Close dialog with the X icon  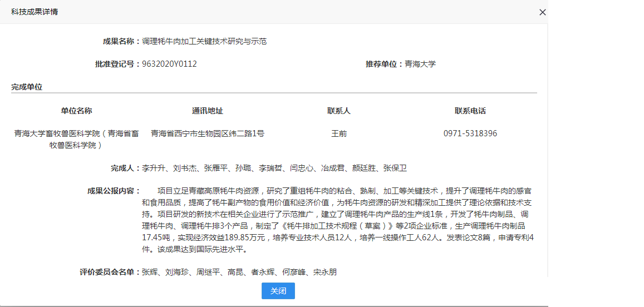[542, 12]
